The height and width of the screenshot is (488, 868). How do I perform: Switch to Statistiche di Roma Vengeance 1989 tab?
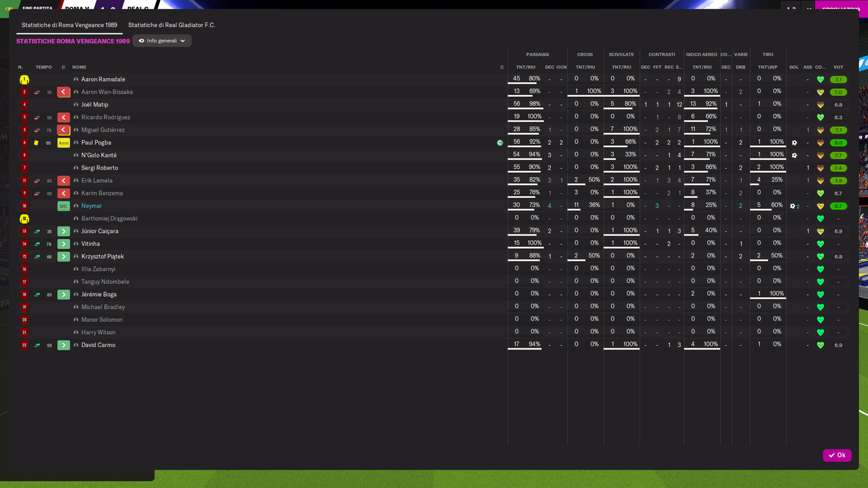pyautogui.click(x=69, y=25)
